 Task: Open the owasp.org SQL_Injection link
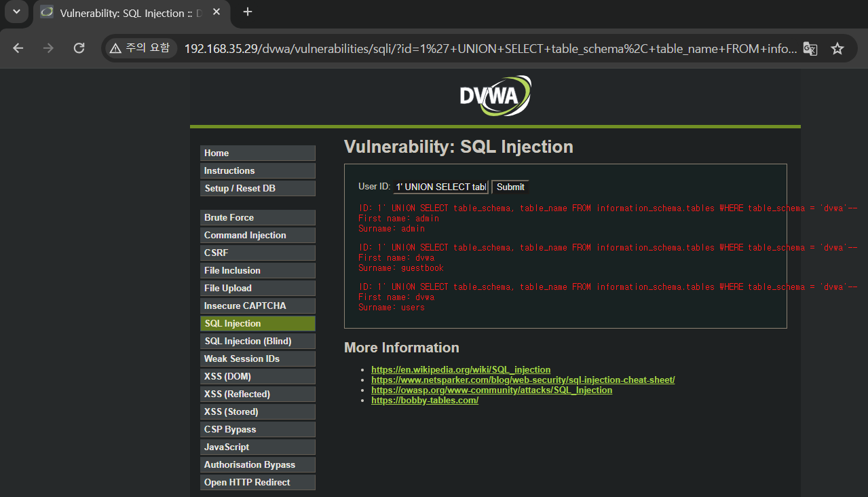(x=491, y=390)
